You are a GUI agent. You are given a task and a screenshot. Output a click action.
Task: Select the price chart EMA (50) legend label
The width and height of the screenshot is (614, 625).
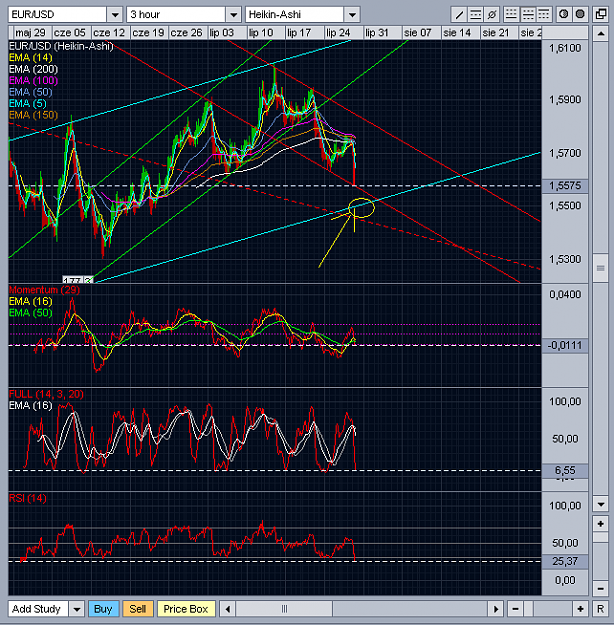[x=30, y=92]
